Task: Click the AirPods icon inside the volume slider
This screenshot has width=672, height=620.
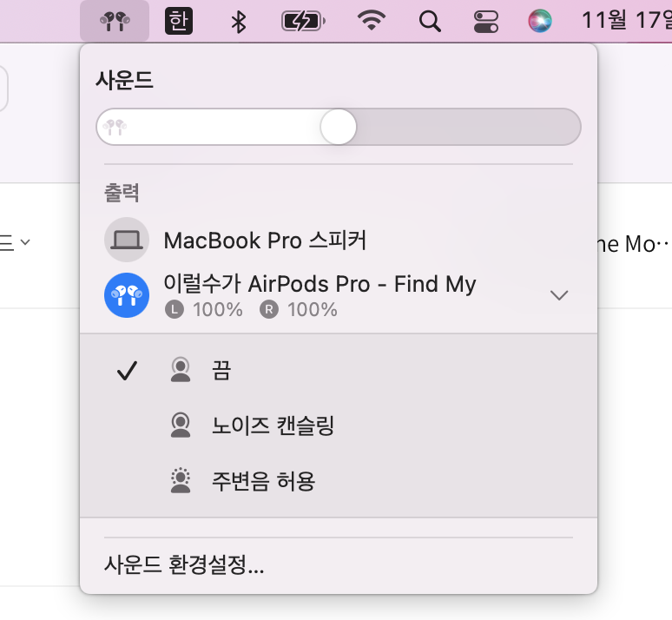Action: click(115, 128)
